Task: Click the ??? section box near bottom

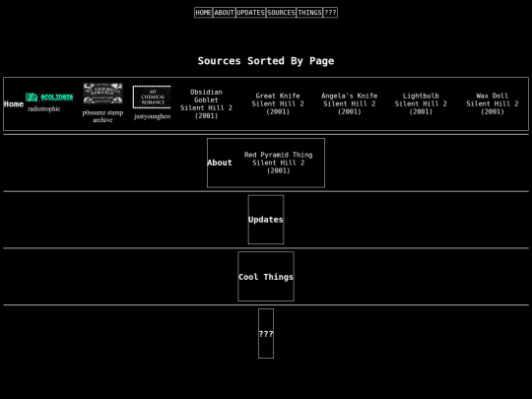Action: pyautogui.click(x=266, y=334)
